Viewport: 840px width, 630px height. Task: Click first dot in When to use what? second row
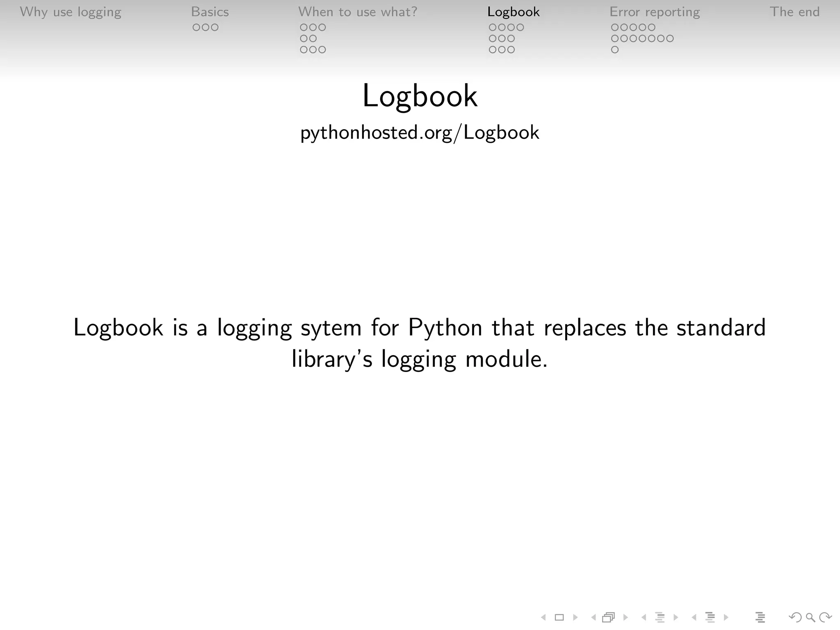tap(304, 39)
